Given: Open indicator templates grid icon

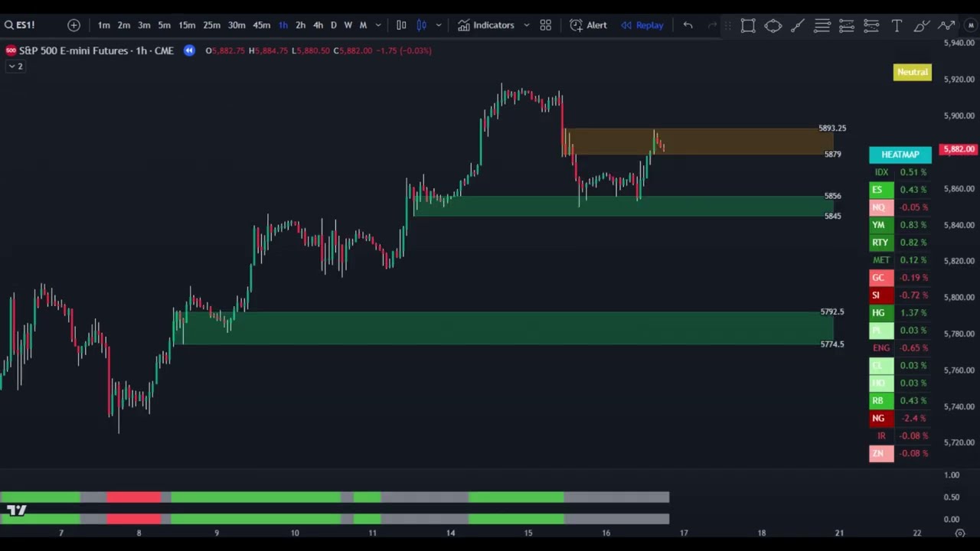Looking at the screenshot, I should click(x=545, y=25).
